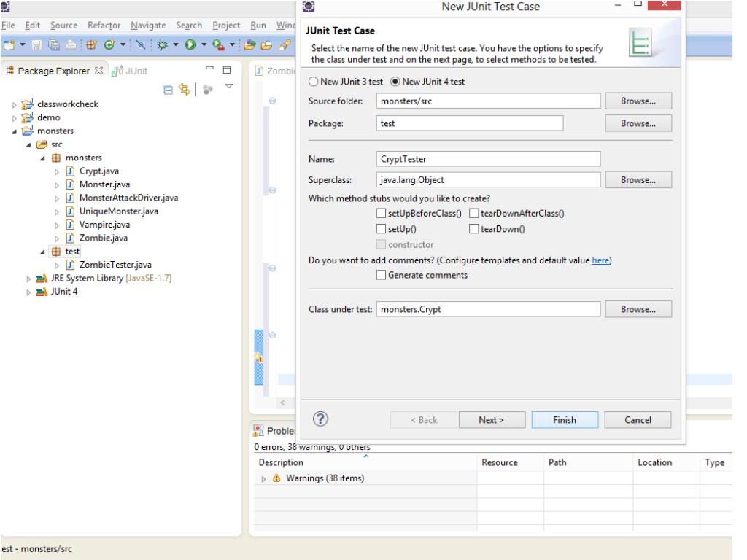Image resolution: width=747 pixels, height=560 pixels.
Task: Open the Debug dropdown arrow
Action: 175,44
